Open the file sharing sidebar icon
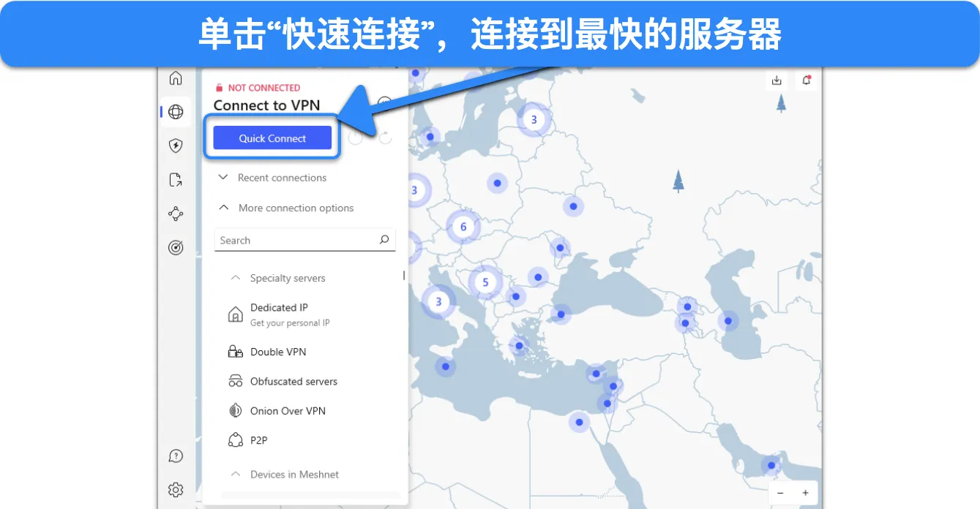 [176, 180]
